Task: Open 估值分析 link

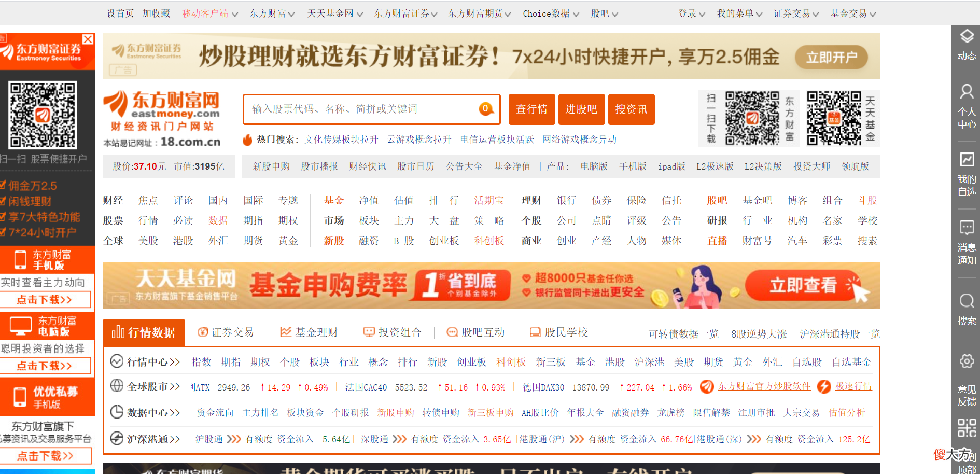Action: [x=847, y=413]
